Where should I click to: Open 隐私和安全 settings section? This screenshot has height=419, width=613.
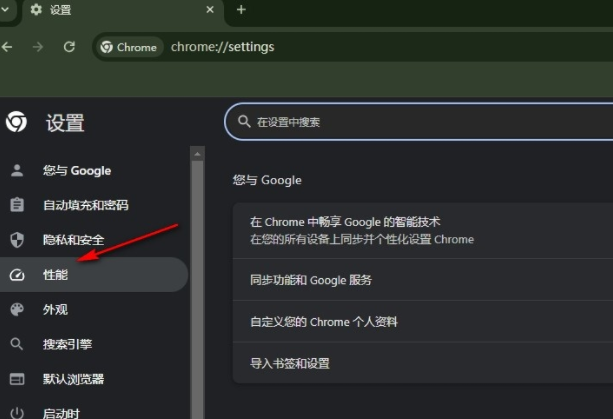tap(94, 240)
